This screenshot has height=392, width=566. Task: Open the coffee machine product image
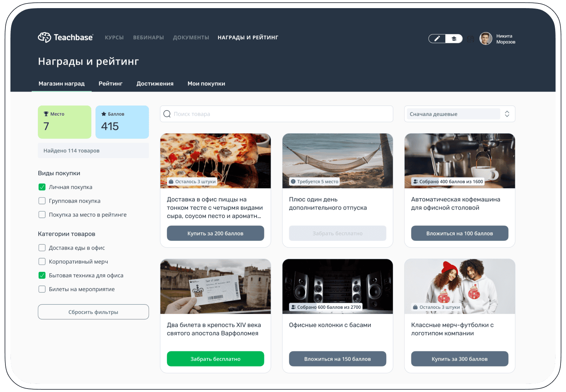(x=460, y=161)
